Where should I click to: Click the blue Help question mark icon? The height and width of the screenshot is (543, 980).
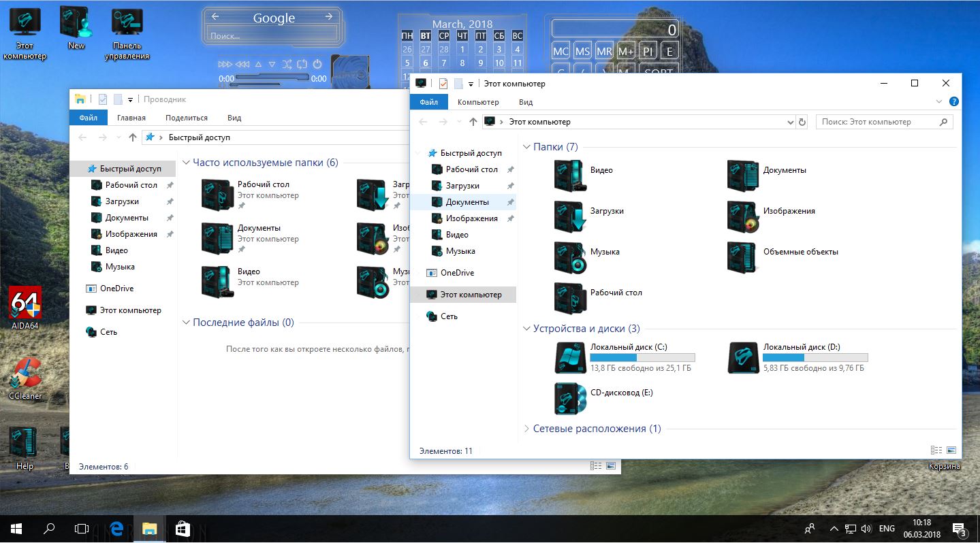coord(954,102)
